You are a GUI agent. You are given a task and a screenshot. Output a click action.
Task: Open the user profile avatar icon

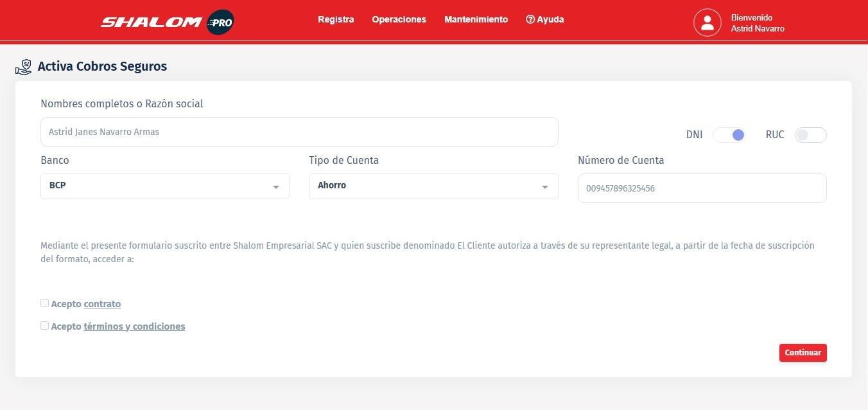(x=707, y=23)
